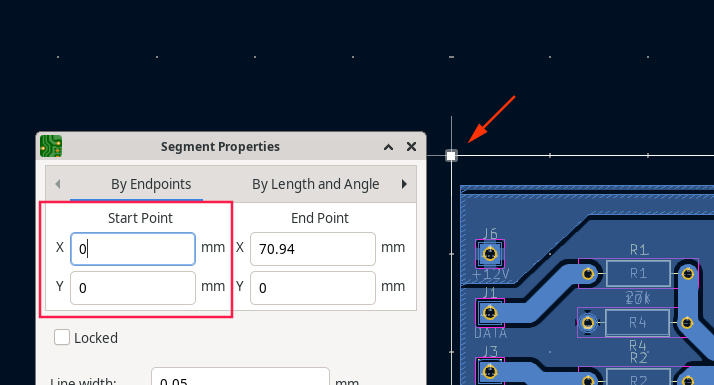Click the End Point Y field
The height and width of the screenshot is (385, 714).
313,288
